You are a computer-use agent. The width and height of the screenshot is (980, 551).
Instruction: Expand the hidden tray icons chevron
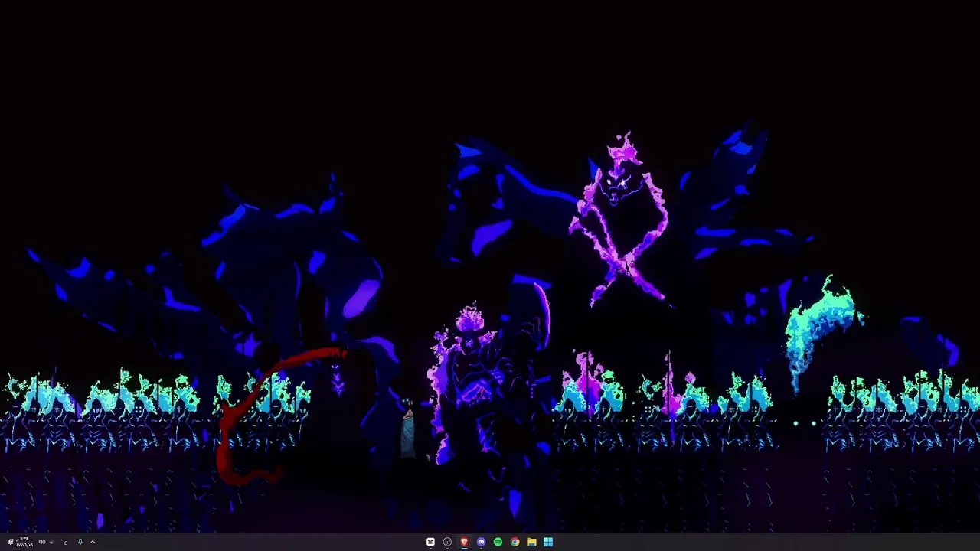click(93, 542)
